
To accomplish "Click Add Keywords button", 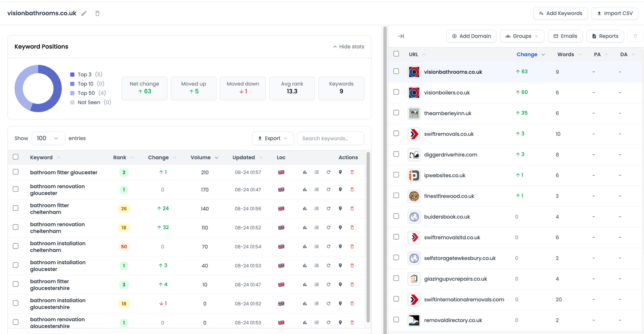I will coord(561,13).
